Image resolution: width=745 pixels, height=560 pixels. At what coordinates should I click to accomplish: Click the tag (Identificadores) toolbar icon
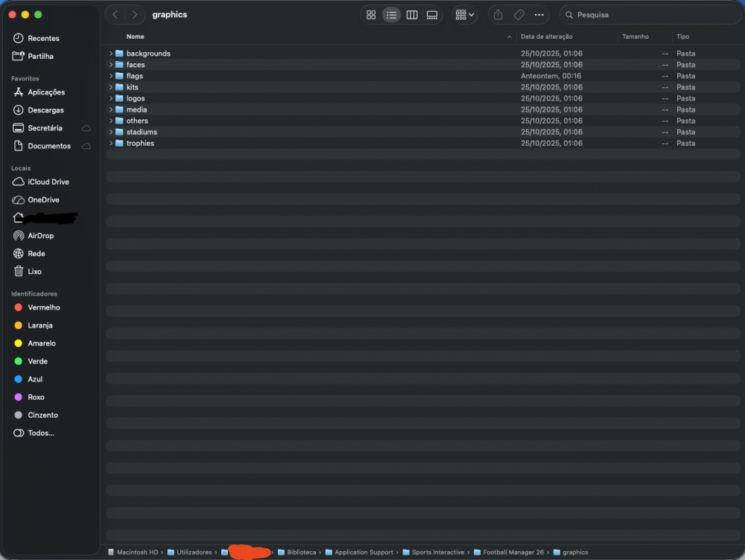519,15
